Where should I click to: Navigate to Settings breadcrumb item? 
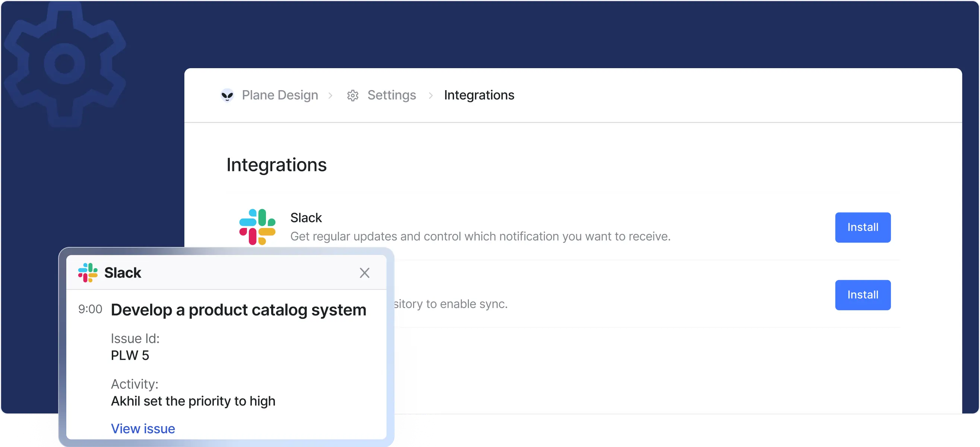tap(391, 95)
